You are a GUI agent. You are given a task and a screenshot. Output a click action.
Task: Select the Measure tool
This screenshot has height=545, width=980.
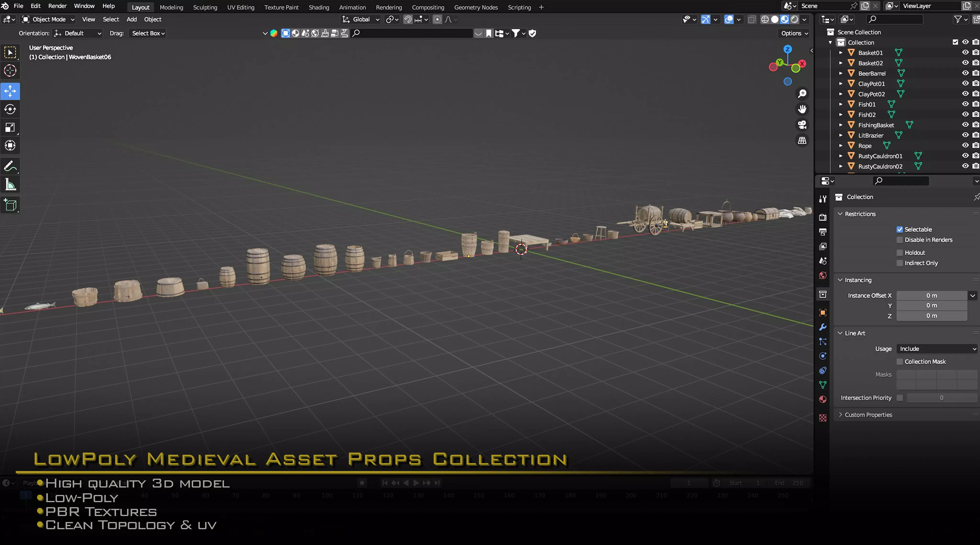click(10, 185)
